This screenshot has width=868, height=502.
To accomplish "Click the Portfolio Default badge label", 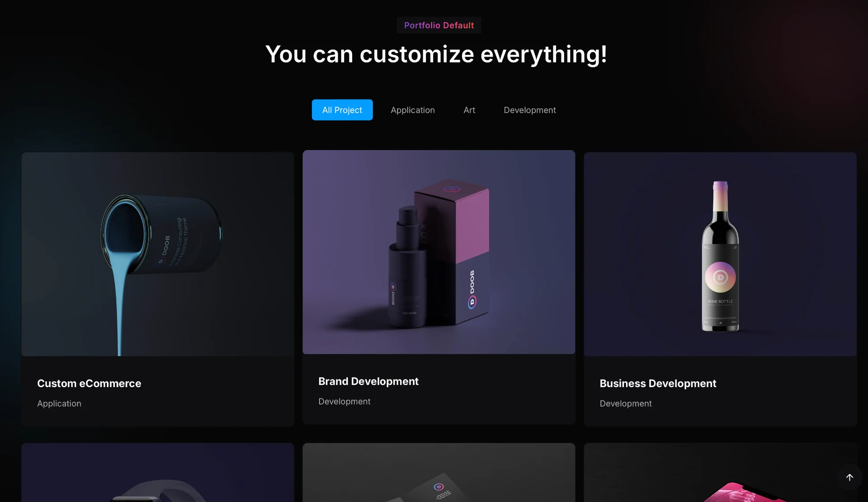I will pyautogui.click(x=439, y=25).
